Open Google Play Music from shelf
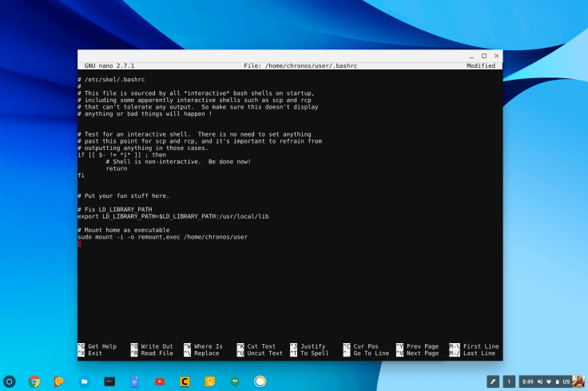This screenshot has width=588, height=391. coord(59,381)
